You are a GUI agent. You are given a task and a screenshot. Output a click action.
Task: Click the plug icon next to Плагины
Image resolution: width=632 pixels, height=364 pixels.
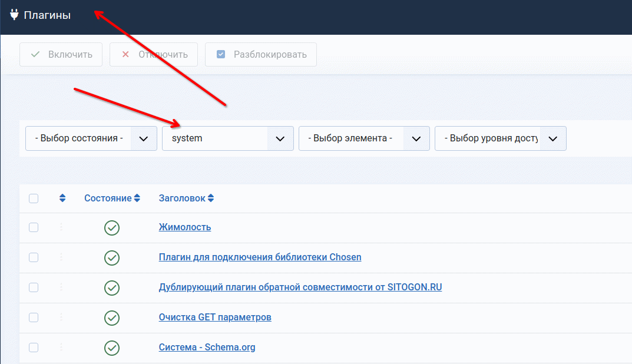(x=15, y=15)
